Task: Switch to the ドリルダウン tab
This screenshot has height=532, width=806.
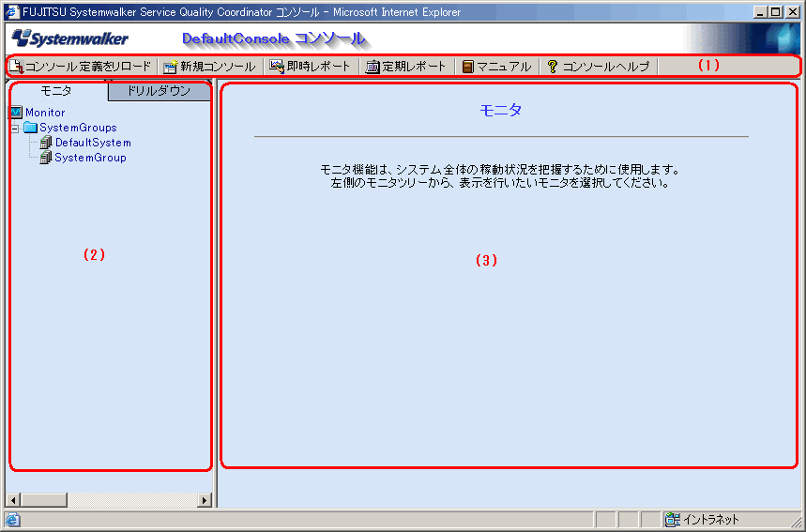Action: click(x=159, y=91)
